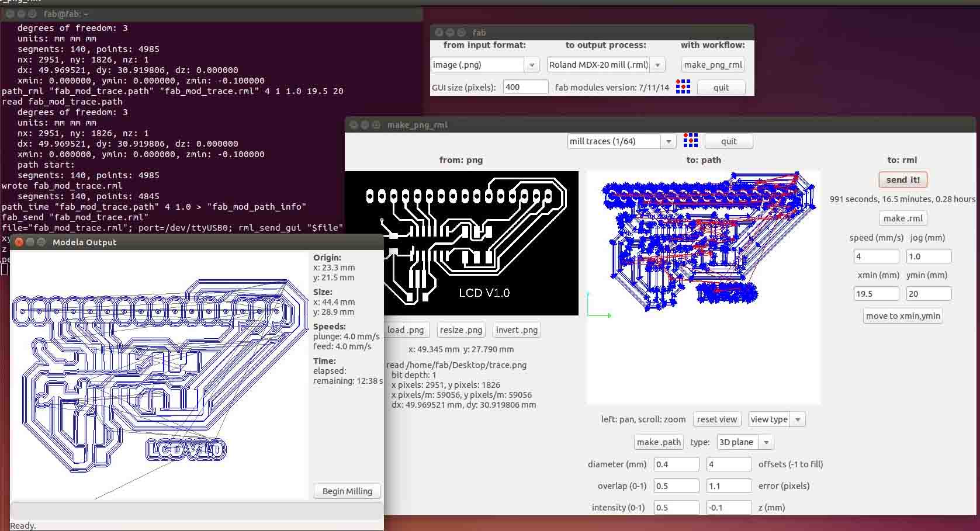Click the send it! button

(x=903, y=180)
